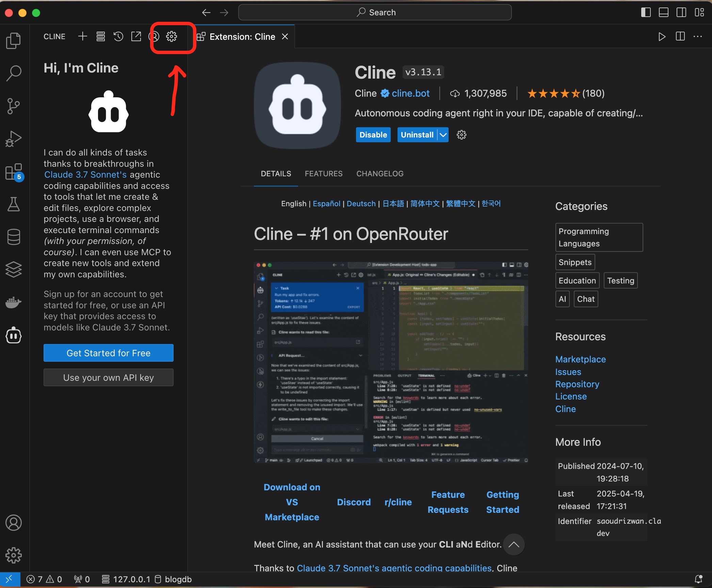Open notifications bell in status bar
This screenshot has height=588, width=712.
699,579
